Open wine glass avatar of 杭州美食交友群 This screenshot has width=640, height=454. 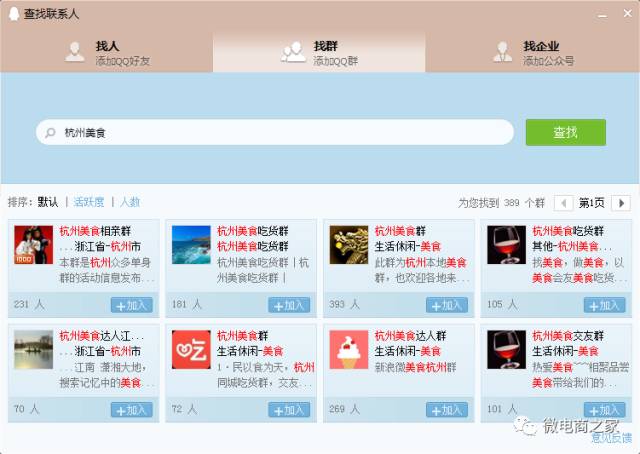tap(507, 349)
